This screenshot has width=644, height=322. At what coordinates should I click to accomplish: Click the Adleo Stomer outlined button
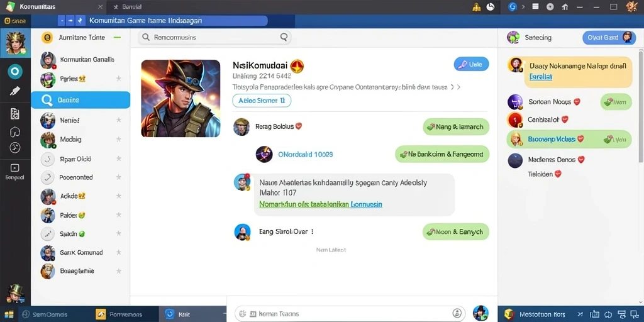[x=262, y=101]
